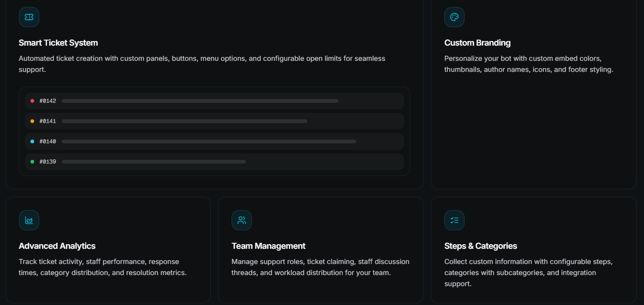Select the Team Management heading

(x=268, y=246)
